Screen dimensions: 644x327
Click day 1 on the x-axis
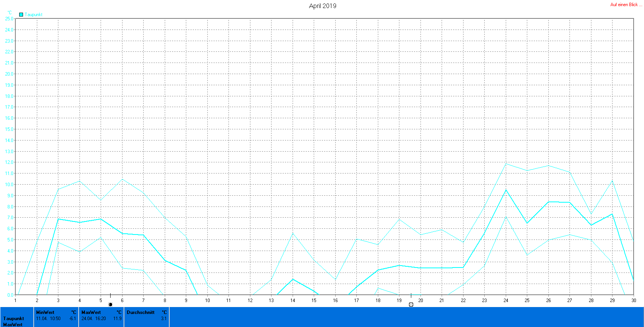15,301
